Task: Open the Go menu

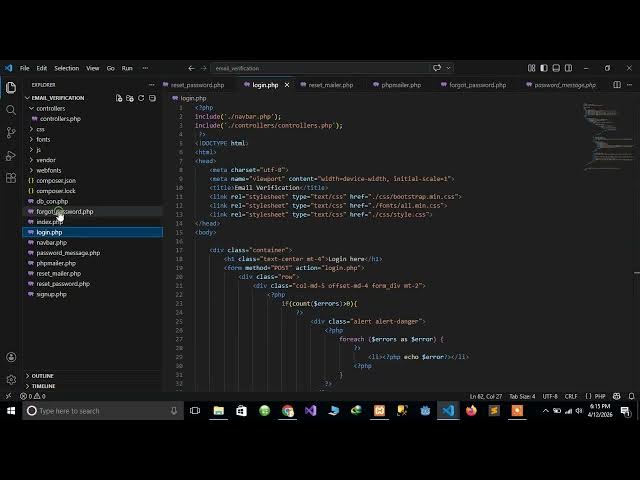Action: [x=111, y=68]
